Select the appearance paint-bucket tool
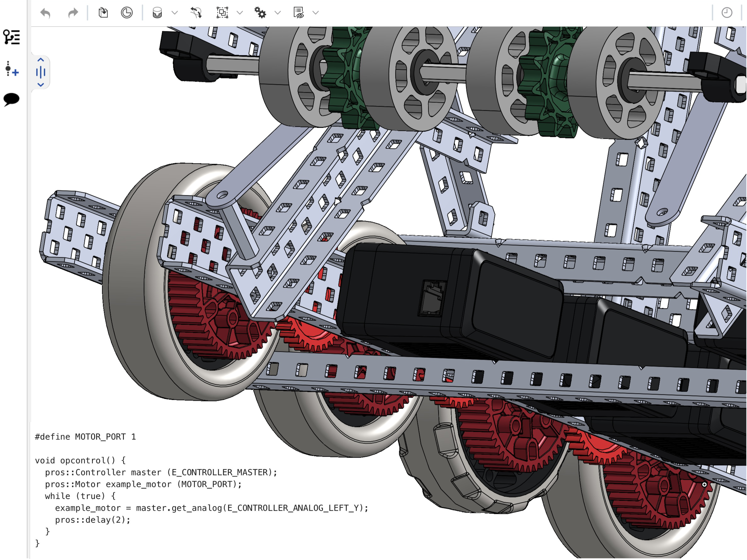 (157, 13)
